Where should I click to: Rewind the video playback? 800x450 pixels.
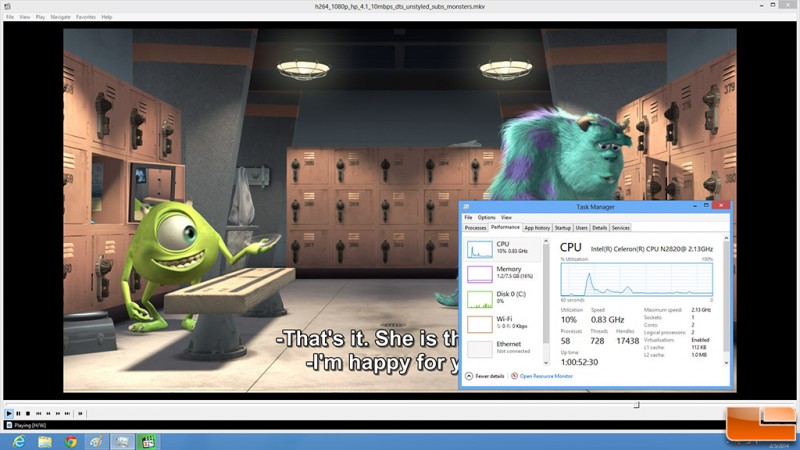pos(48,414)
